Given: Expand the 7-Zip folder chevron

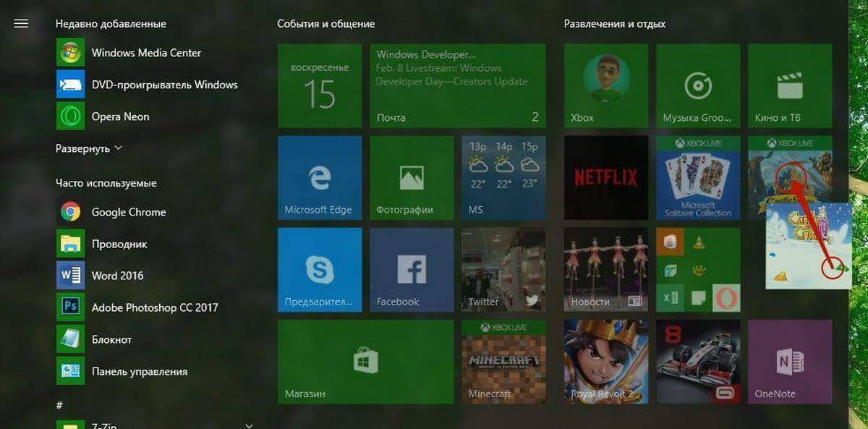Looking at the screenshot, I should 250,425.
